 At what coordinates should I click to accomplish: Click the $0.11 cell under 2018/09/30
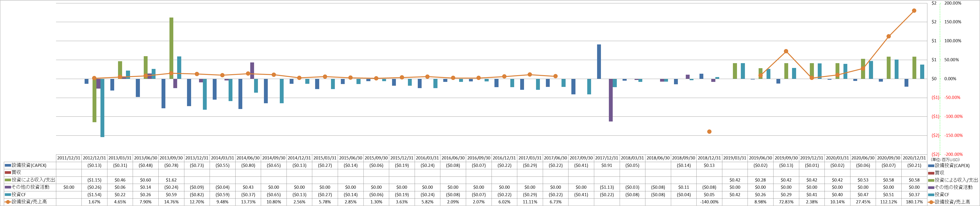684,187
